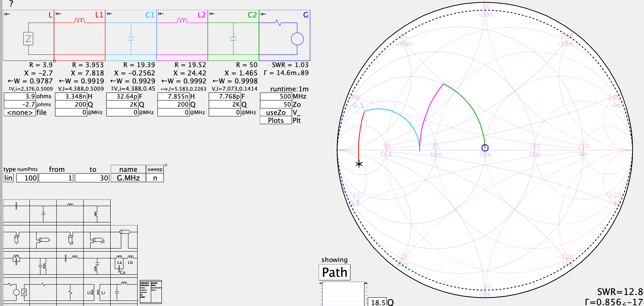Click the arrow icon in load L block

pyautogui.click(x=7, y=14)
